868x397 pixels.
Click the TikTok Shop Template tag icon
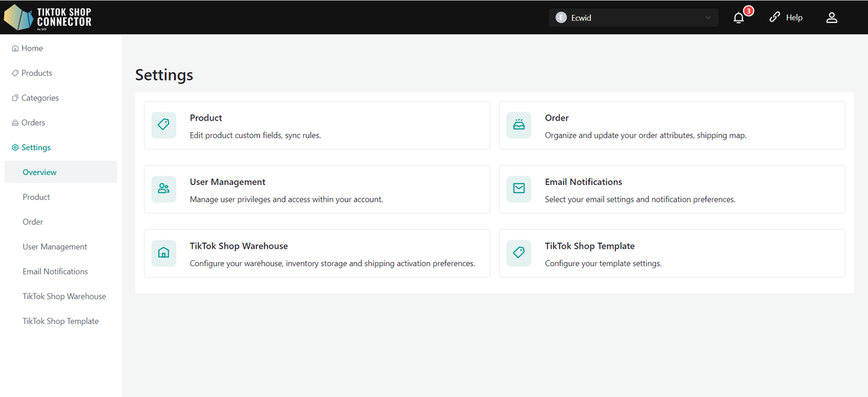pos(519,253)
